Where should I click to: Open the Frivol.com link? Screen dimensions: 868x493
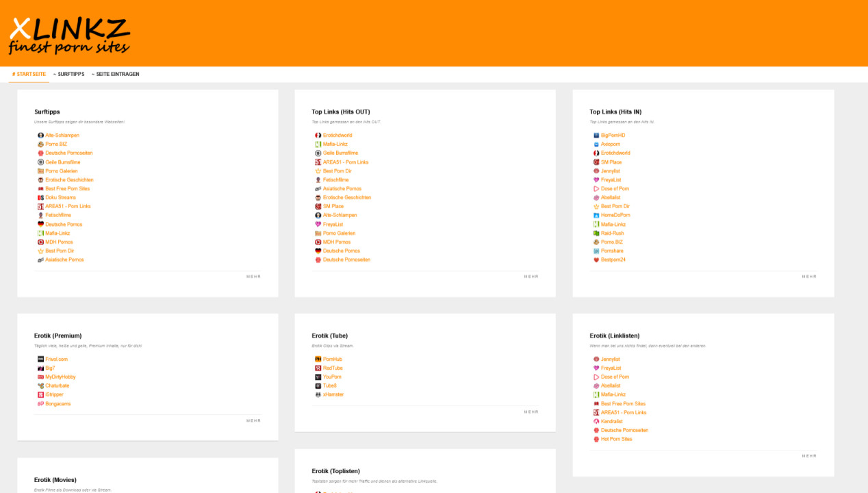pos(57,359)
